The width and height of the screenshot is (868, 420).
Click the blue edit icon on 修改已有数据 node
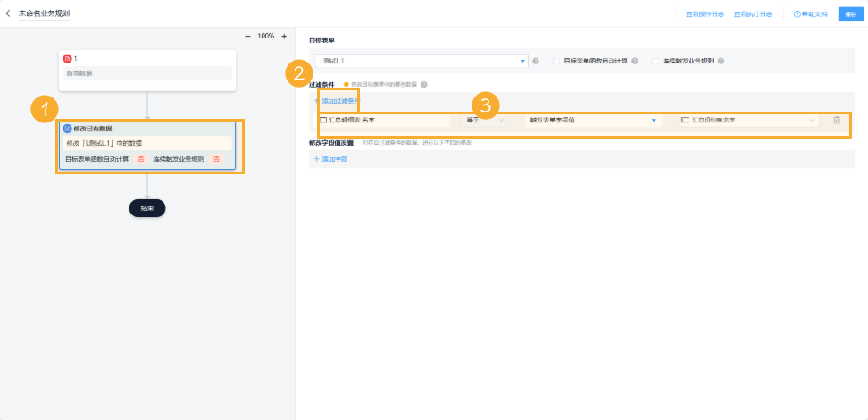(67, 129)
